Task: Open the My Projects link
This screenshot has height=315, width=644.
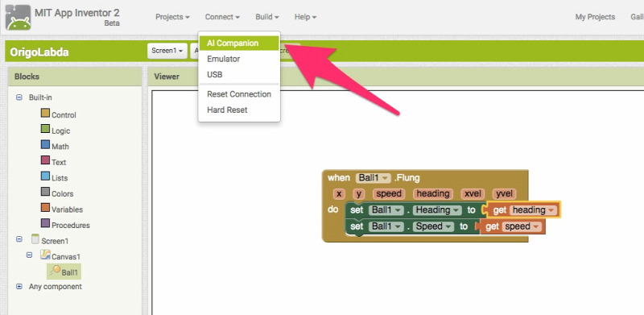Action: pyautogui.click(x=595, y=17)
